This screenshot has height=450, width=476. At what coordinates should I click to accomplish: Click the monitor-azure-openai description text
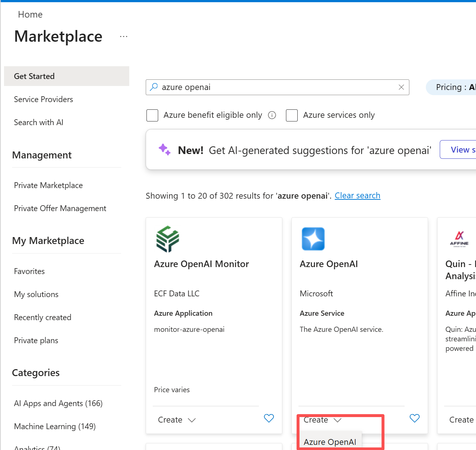[189, 329]
